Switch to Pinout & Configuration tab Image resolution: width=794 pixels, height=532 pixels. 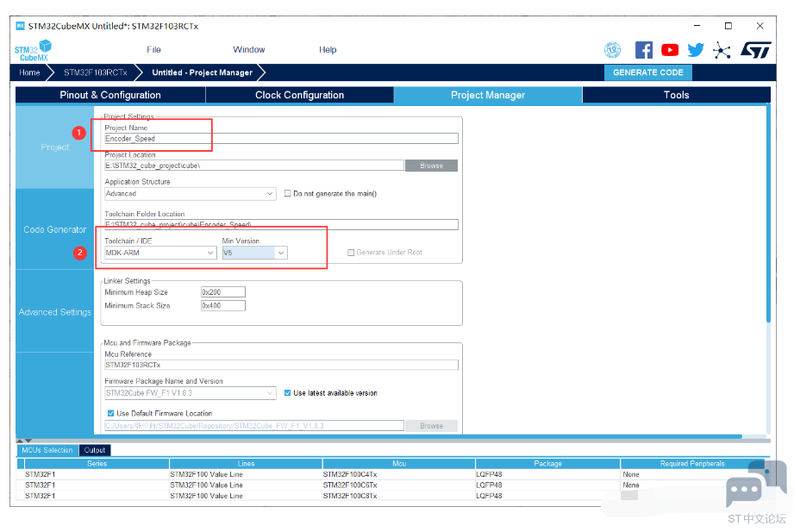(x=110, y=95)
